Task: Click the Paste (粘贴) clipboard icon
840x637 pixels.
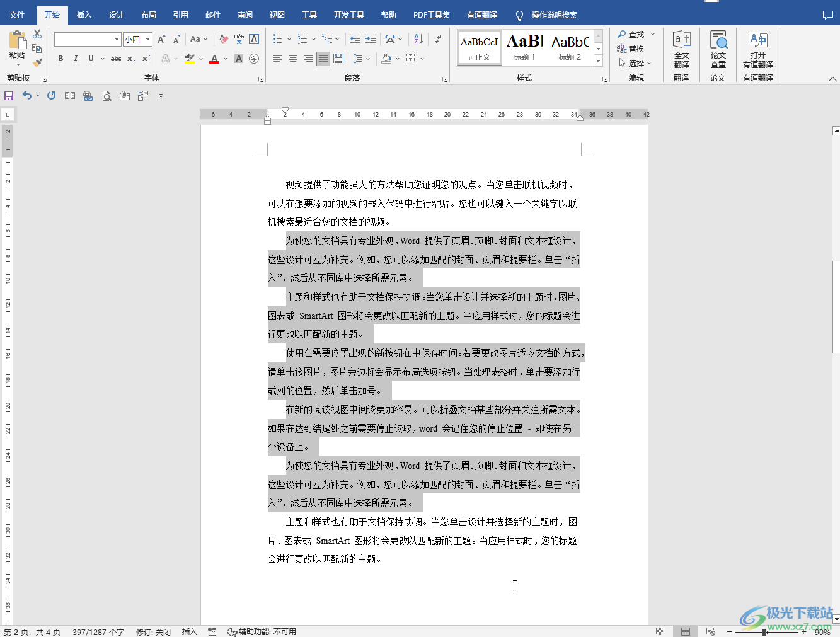Action: pyautogui.click(x=17, y=40)
